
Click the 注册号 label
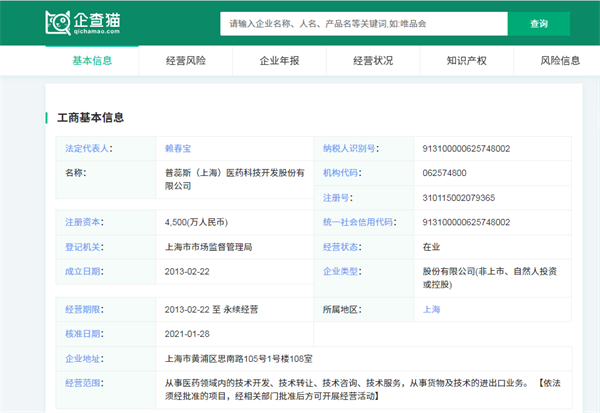pos(338,198)
